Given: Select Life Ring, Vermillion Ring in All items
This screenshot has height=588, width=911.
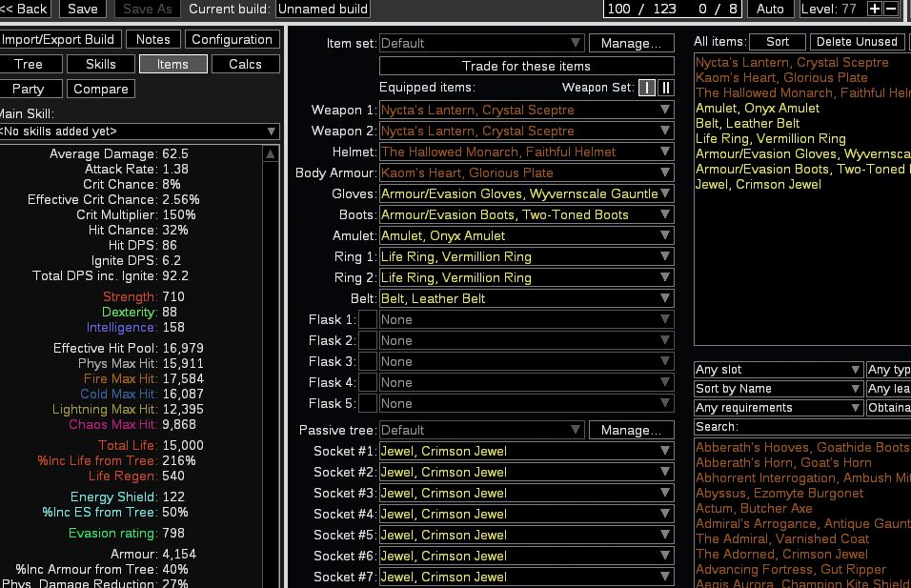Looking at the screenshot, I should [x=770, y=139].
